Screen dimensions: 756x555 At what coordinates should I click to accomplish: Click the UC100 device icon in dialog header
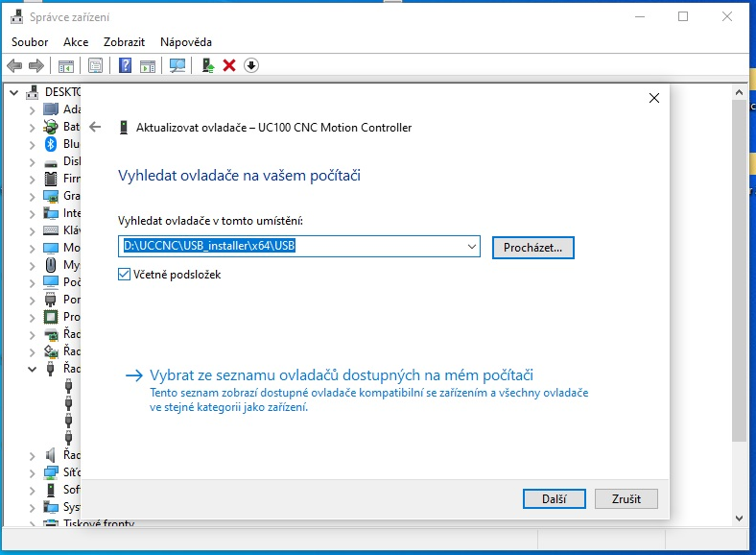[124, 128]
